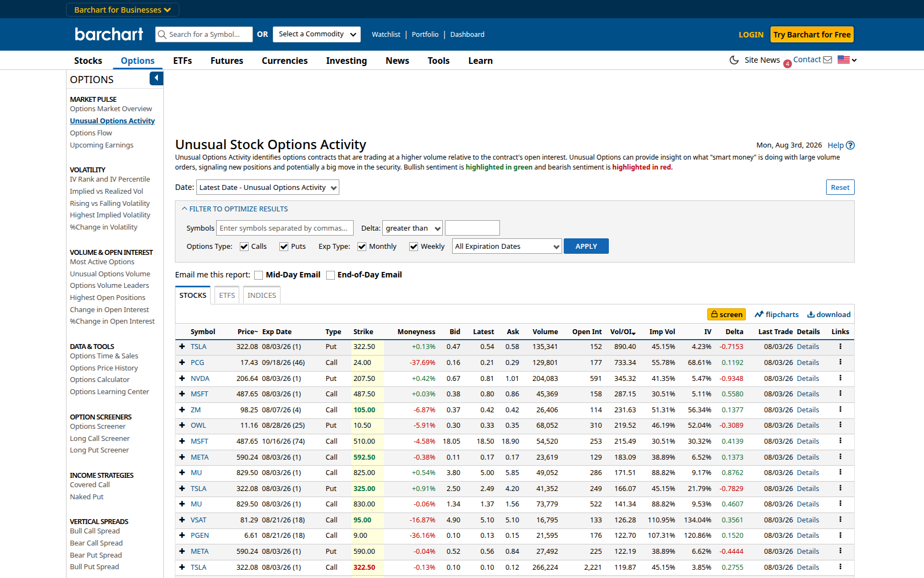924x578 pixels.
Task: Click the APPLY filter button
Action: pyautogui.click(x=586, y=246)
